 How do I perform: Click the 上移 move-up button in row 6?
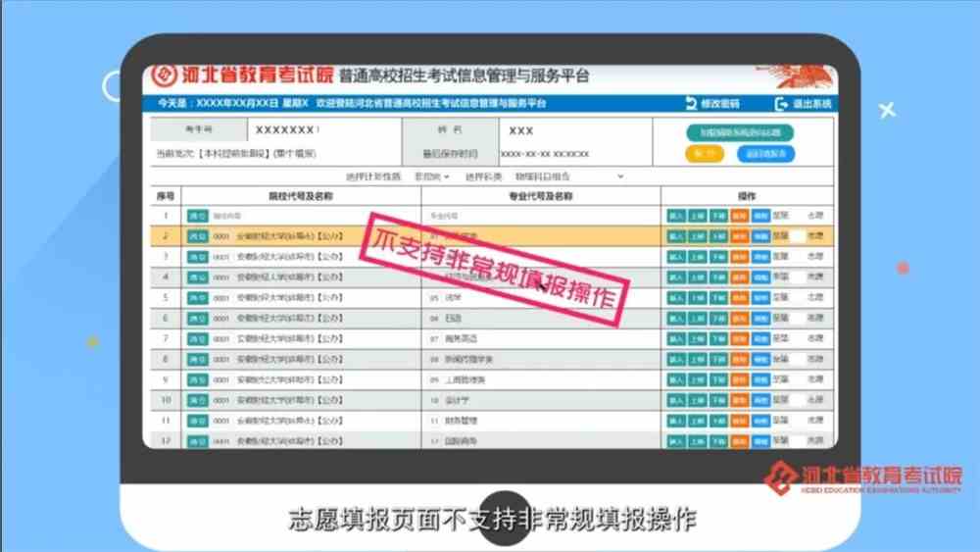tap(698, 319)
